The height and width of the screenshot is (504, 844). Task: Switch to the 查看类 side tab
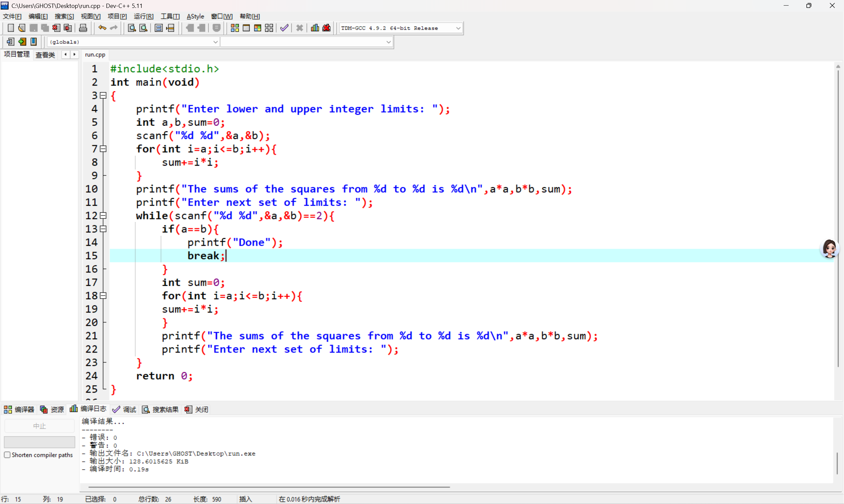pyautogui.click(x=45, y=55)
